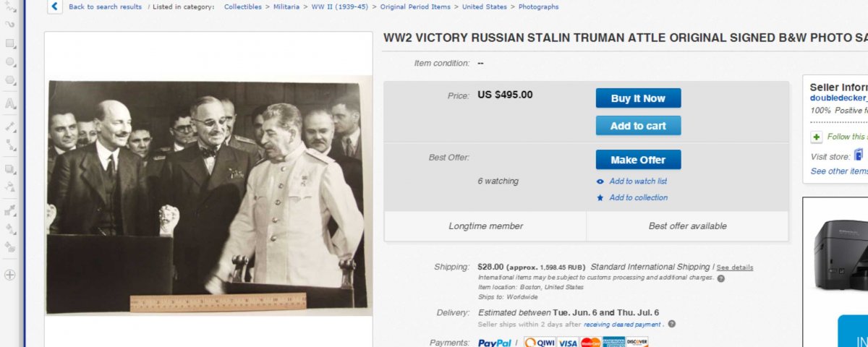Open help icon after receiving cleared payment
The image size is (868, 347).
click(x=672, y=324)
